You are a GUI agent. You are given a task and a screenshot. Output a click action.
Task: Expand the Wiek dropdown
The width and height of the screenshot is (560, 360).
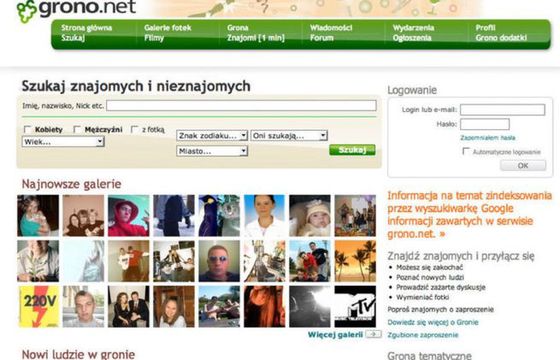coord(63,142)
